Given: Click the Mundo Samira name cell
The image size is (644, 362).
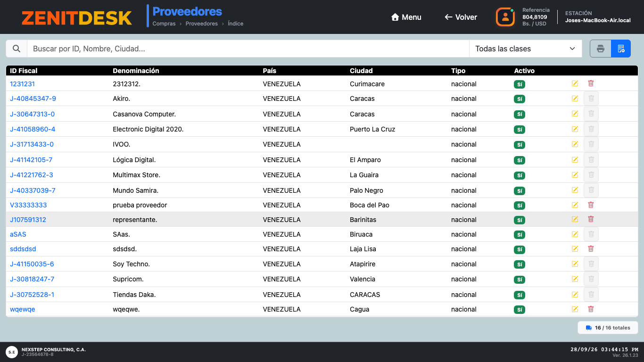Looking at the screenshot, I should click(x=136, y=190).
